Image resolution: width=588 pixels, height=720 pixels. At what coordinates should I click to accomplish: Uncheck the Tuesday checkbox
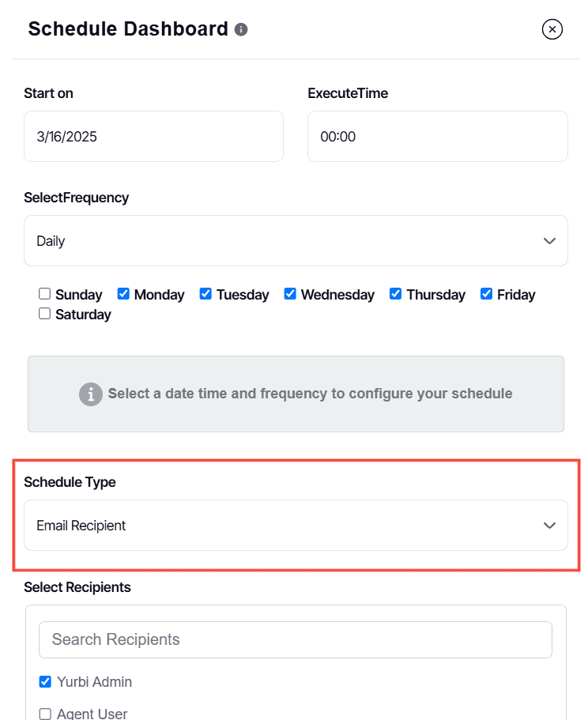(x=205, y=293)
